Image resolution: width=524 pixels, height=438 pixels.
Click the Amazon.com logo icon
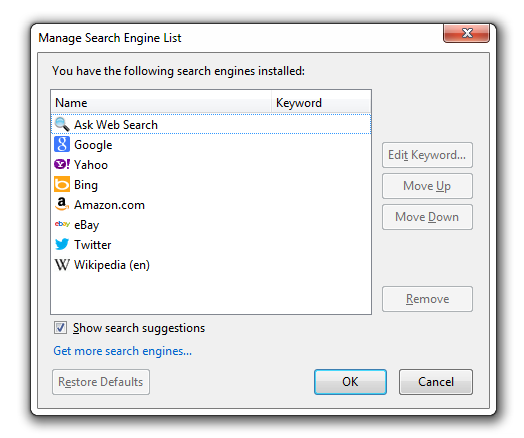coord(62,204)
